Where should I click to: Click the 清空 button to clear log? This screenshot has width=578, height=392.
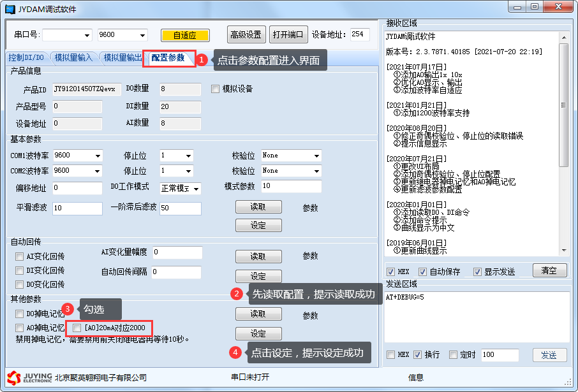(x=549, y=271)
